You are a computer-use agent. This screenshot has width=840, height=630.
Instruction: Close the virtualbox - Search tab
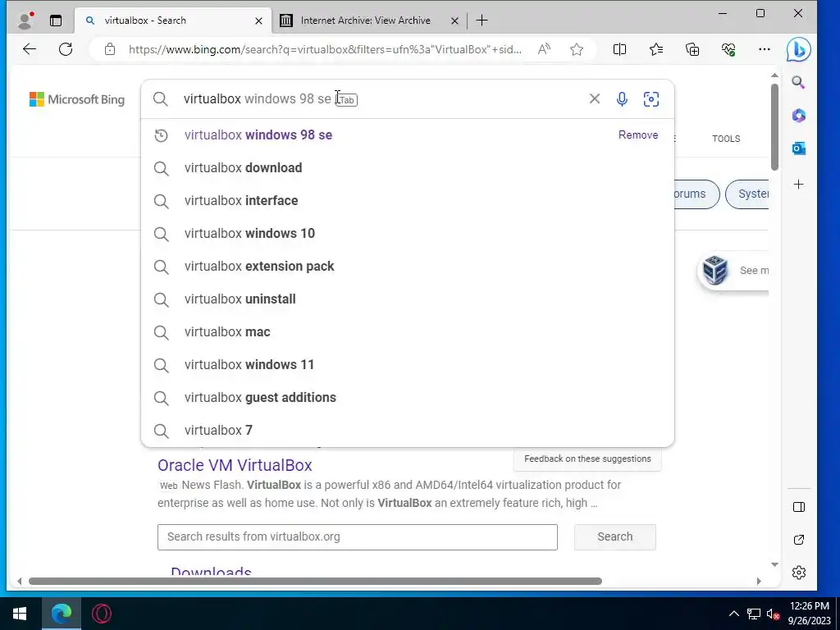point(258,21)
